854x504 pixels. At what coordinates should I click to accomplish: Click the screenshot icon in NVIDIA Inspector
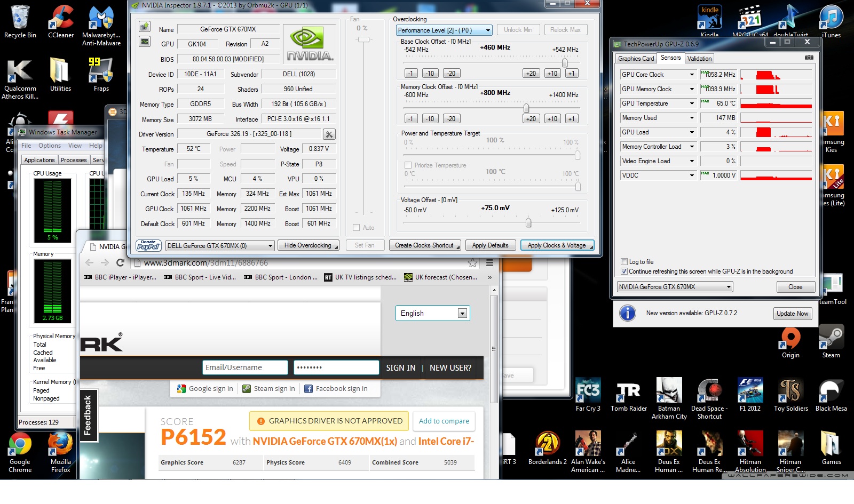[x=144, y=27]
